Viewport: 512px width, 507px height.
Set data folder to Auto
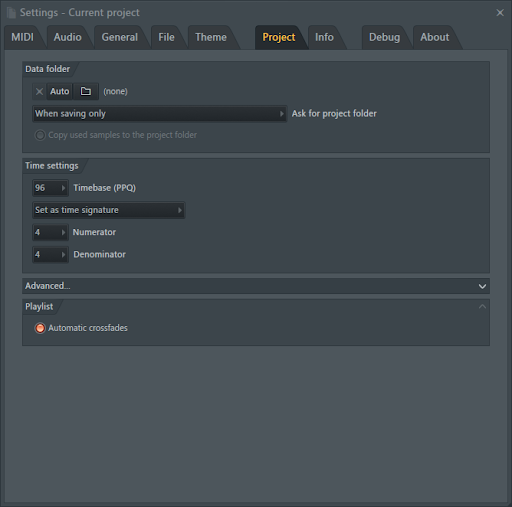pos(60,91)
